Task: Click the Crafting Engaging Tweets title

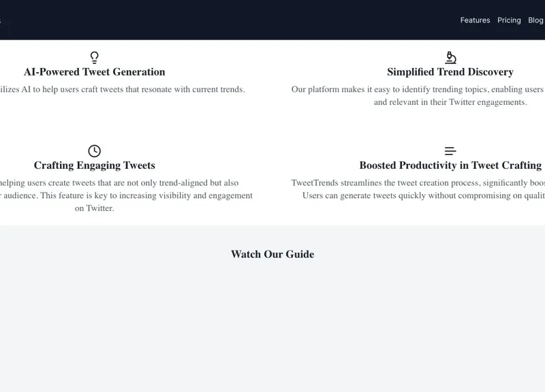Action: 94,165
